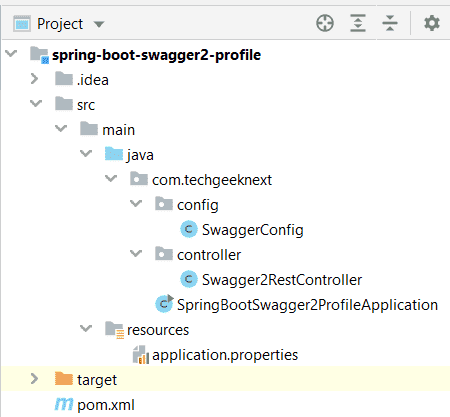Screen dimensions: 450x417
Task: Click the SwaggerConfig class icon
Action: point(189,229)
